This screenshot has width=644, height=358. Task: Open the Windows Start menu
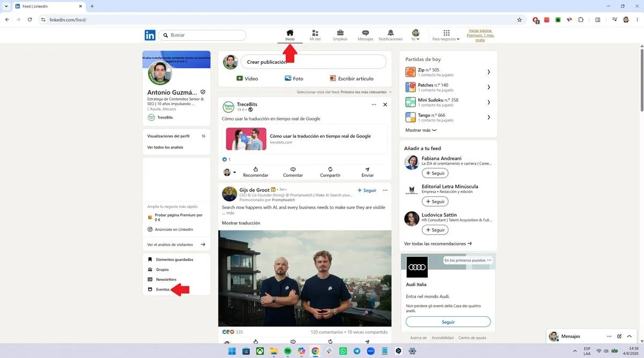click(x=232, y=351)
